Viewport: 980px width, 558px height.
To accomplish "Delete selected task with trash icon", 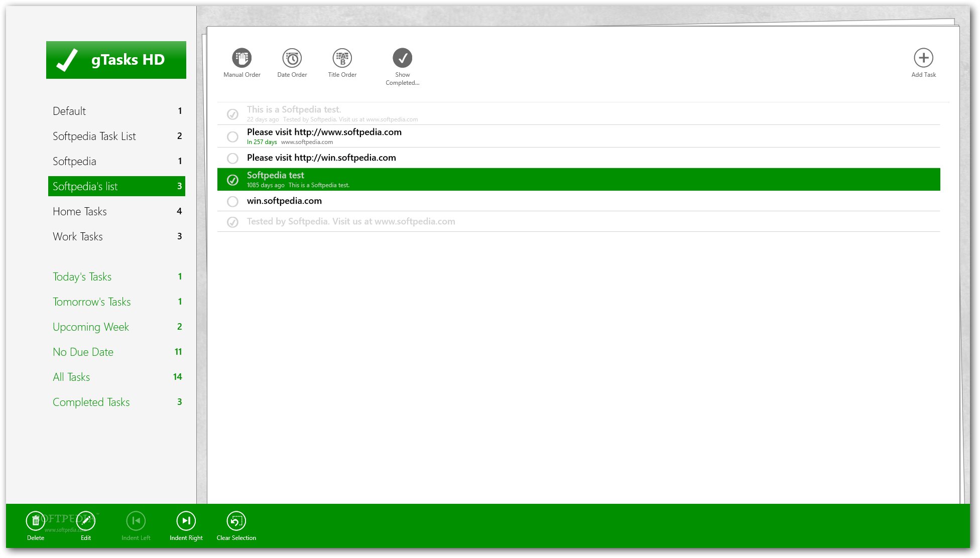I will 35,521.
